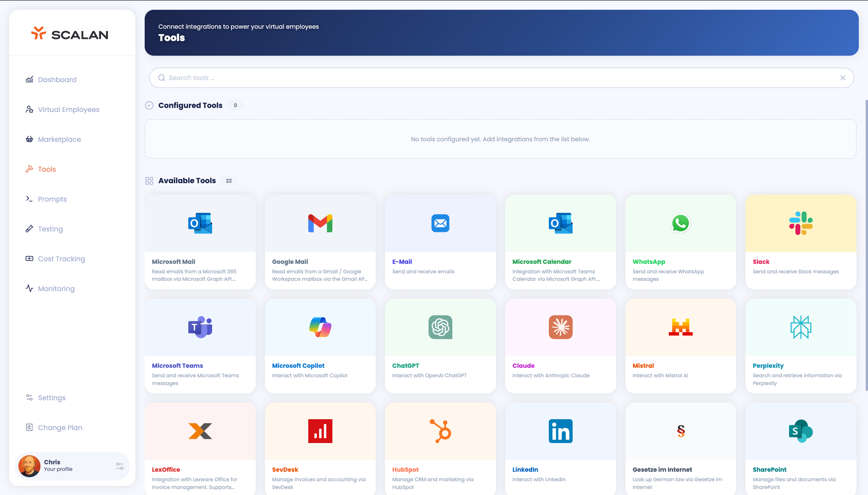
Task: Click 'Send and receive Slack messages' description
Action: pos(796,272)
